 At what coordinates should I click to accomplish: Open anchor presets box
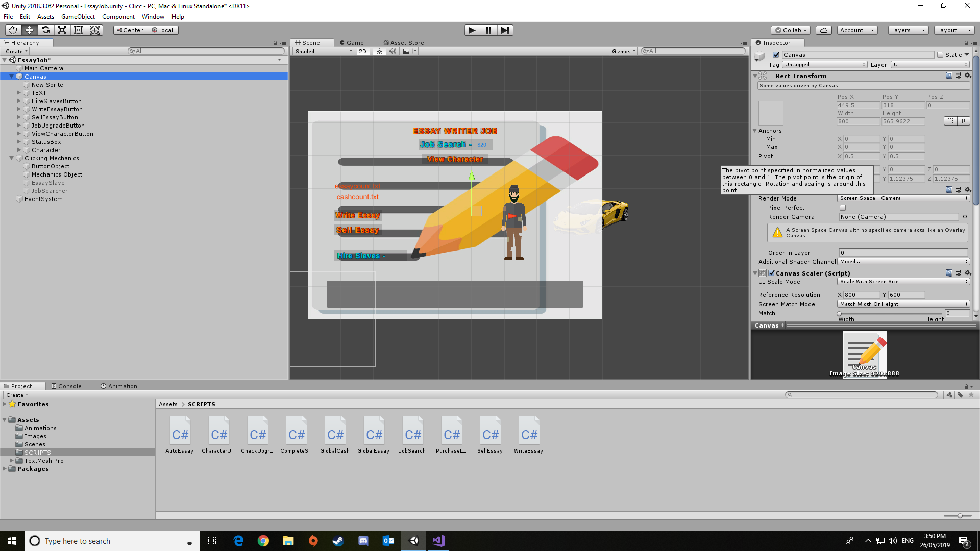coord(770,113)
